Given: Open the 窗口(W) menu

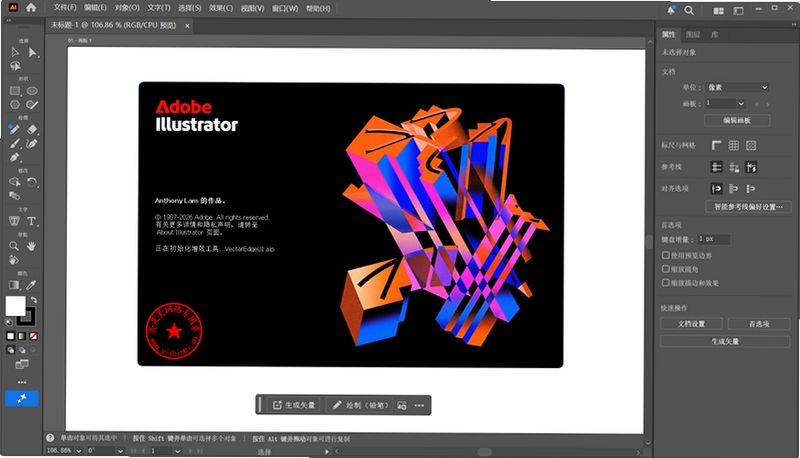Looking at the screenshot, I should pos(285,8).
